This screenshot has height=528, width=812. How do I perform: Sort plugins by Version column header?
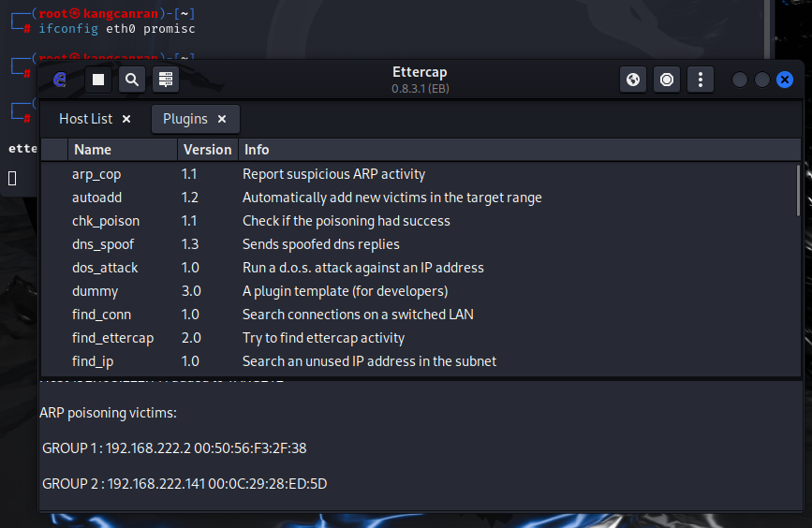pos(207,150)
